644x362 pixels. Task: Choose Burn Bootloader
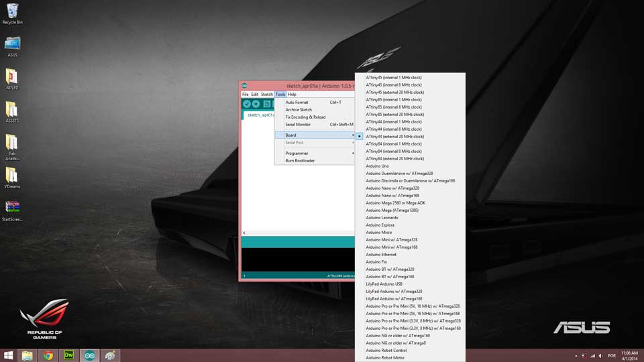[x=314, y=160]
